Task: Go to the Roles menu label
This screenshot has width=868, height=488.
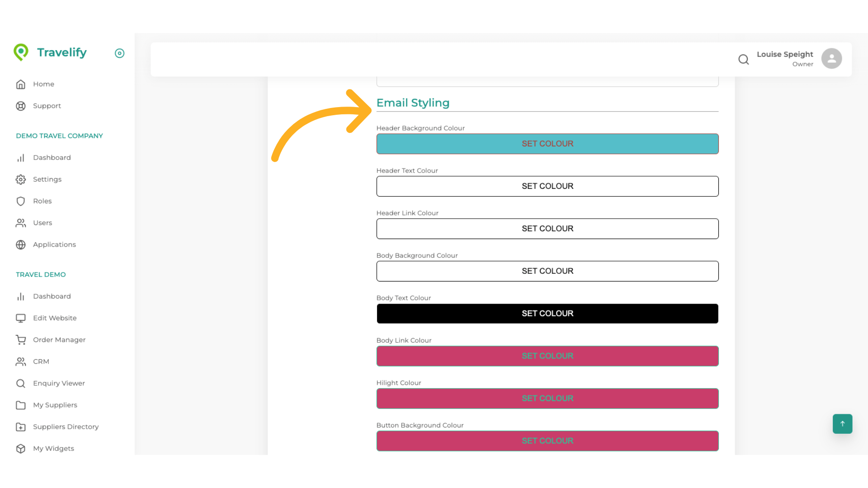Action: [42, 201]
